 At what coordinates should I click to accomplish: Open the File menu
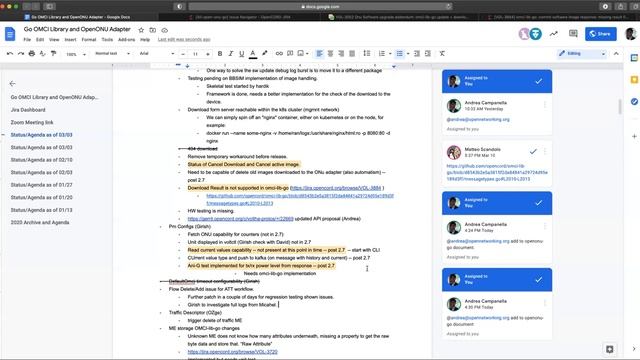27,40
